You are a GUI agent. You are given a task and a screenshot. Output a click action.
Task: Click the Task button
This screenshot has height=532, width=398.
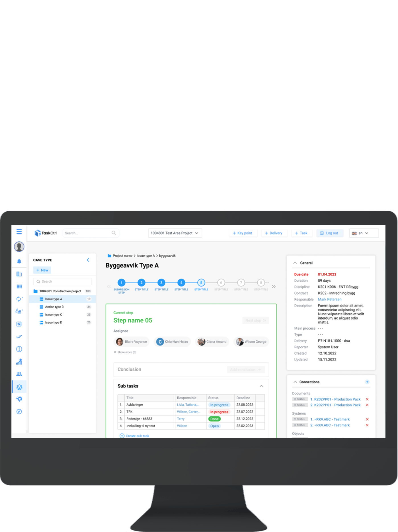[301, 233]
